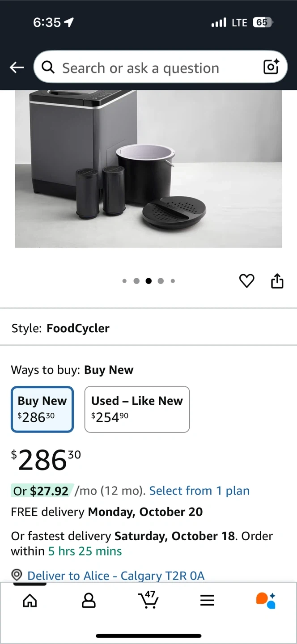This screenshot has height=644, width=297.
Task: Jump to the first image carousel dot
Action: point(124,281)
